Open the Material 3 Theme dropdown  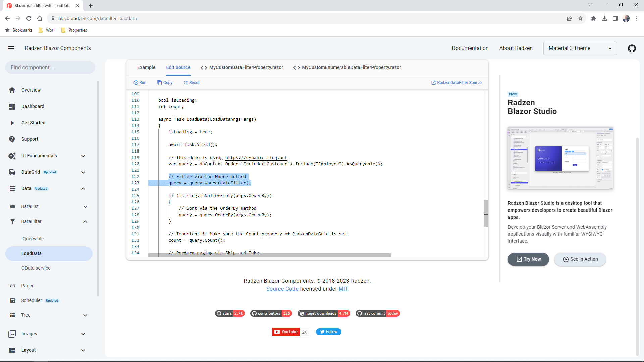pos(580,48)
